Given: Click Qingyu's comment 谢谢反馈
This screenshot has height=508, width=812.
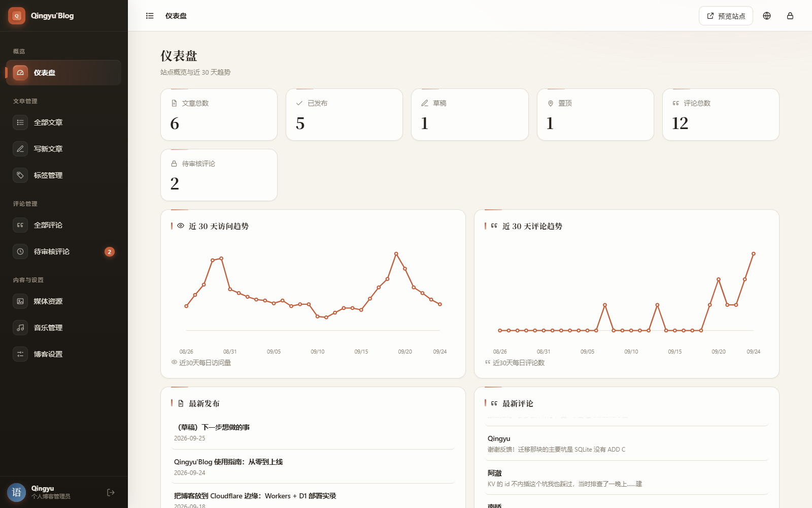Looking at the screenshot, I should (x=627, y=443).
